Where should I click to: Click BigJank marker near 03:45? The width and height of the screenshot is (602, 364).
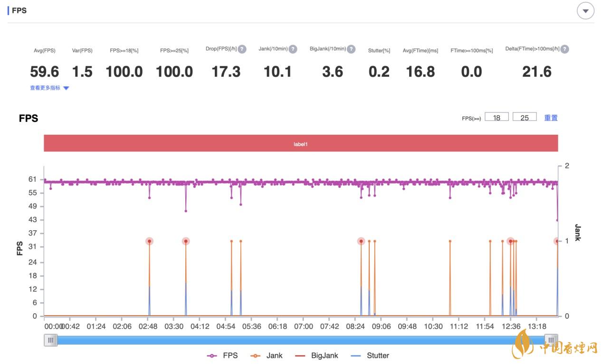pyautogui.click(x=186, y=241)
